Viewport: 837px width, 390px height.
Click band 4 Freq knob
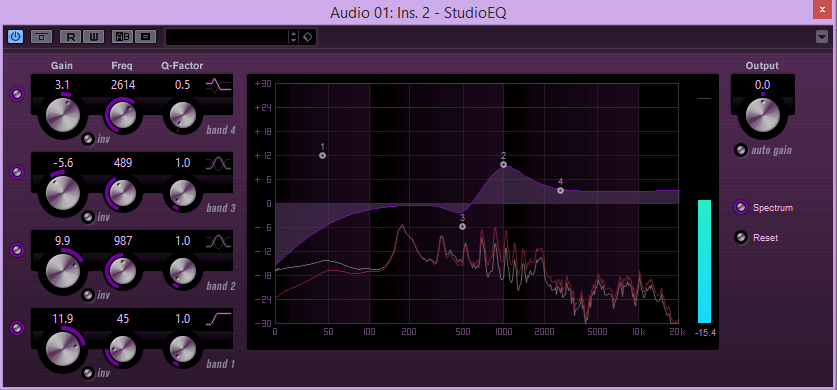point(122,114)
